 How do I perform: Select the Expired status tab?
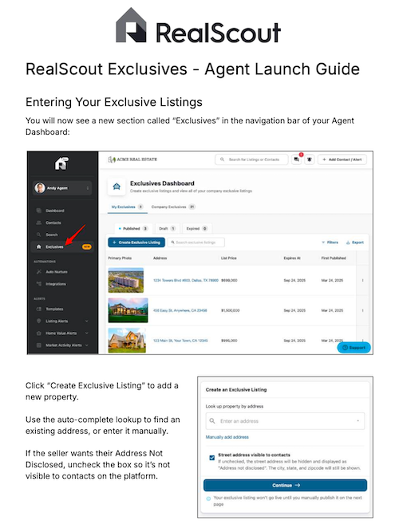pyautogui.click(x=197, y=229)
